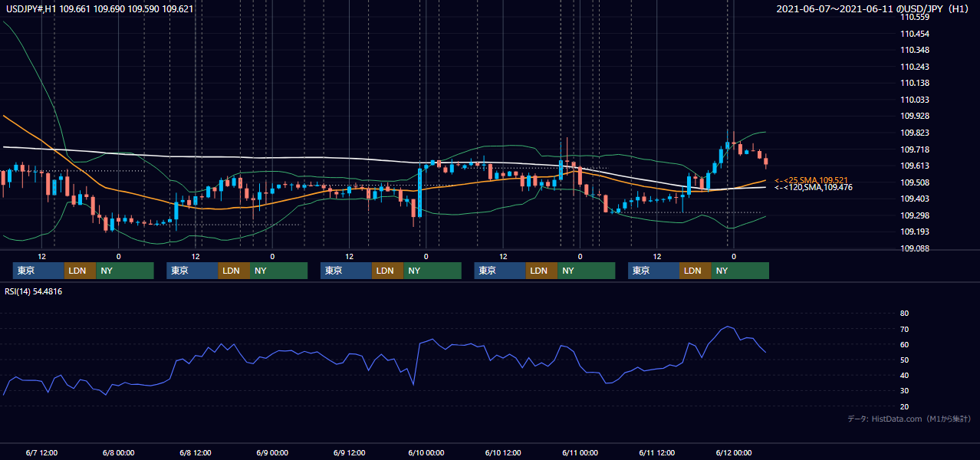Select the 6/8 00:00 time axis label
Image resolution: width=980 pixels, height=460 pixels.
[x=118, y=453]
